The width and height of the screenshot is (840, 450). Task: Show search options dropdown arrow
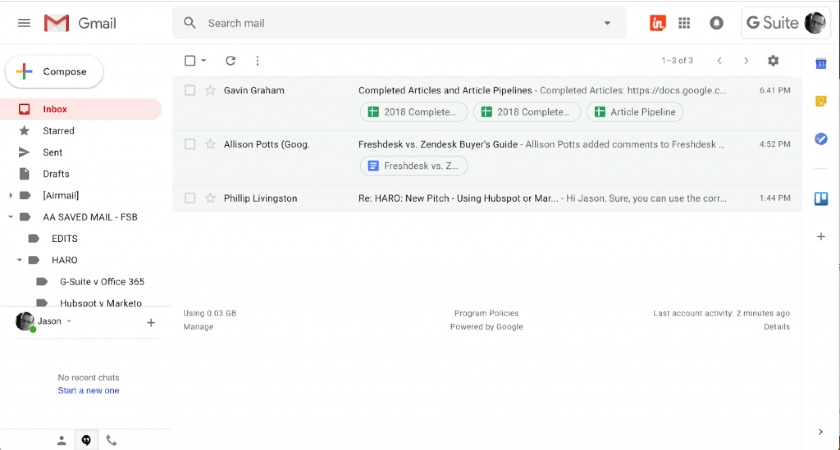[607, 23]
